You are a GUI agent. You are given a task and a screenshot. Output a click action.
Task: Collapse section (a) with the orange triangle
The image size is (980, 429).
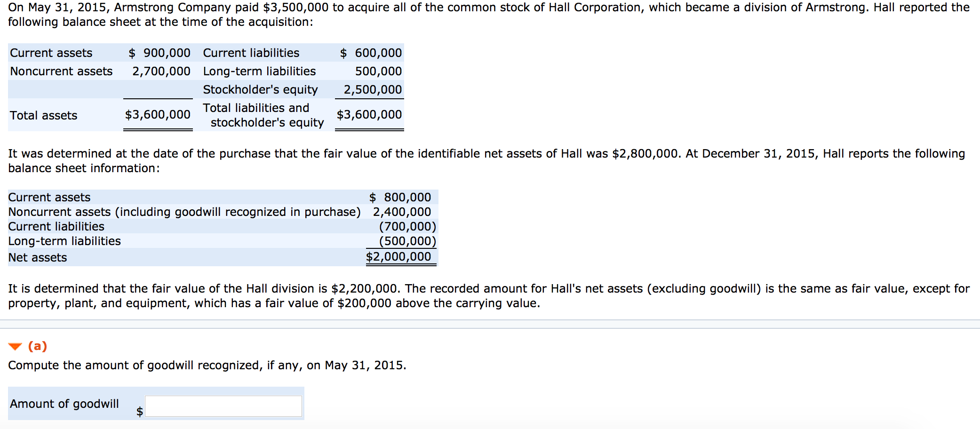coord(15,347)
